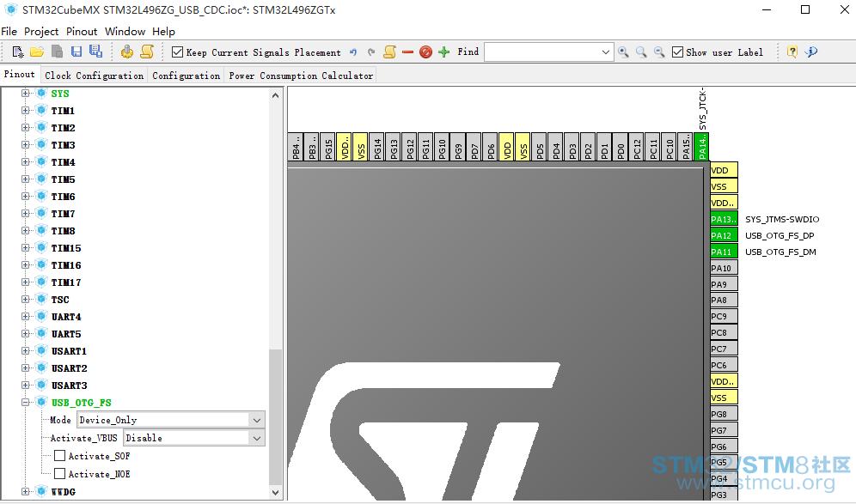Toggle Show user Label checkbox
Viewport: 856px width, 504px height.
[677, 52]
